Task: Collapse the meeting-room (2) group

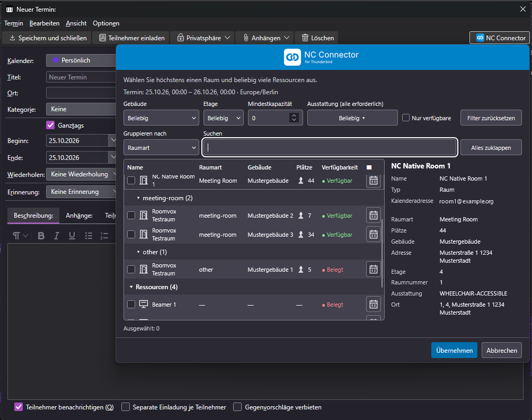Action: pos(138,198)
